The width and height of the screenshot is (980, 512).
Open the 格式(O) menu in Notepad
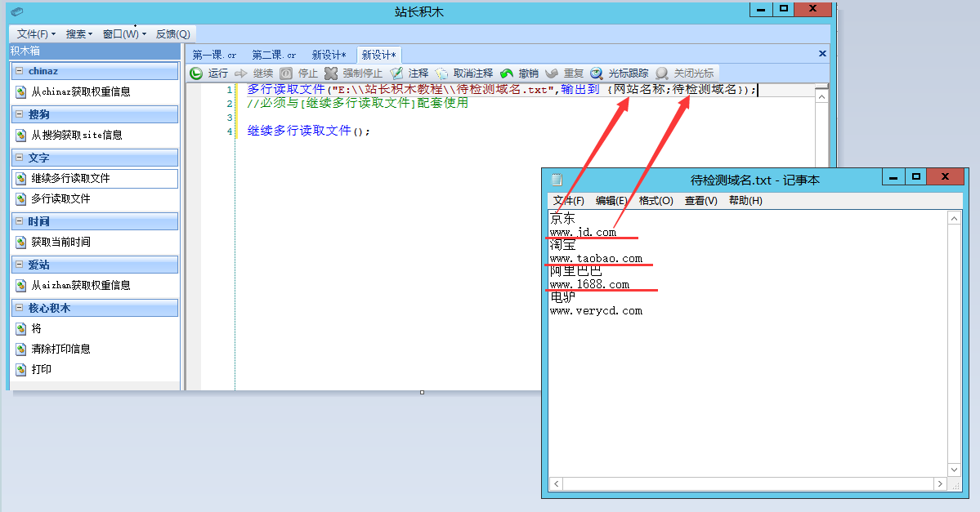coord(656,201)
